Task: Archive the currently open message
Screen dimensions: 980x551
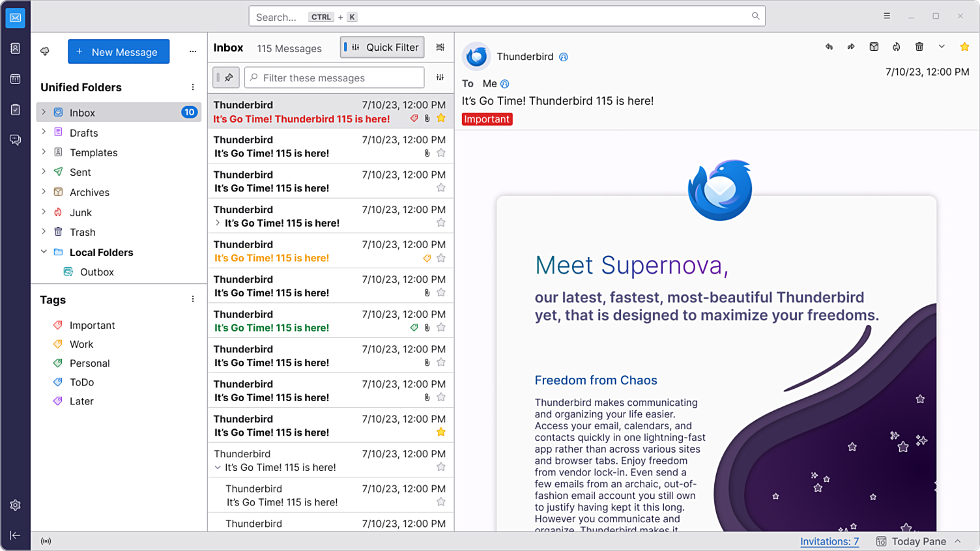Action: (x=874, y=46)
